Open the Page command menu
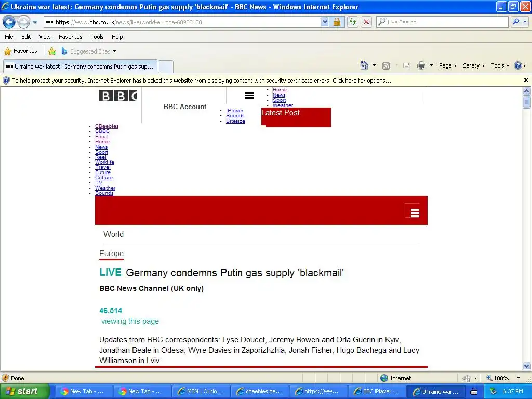 (447, 65)
